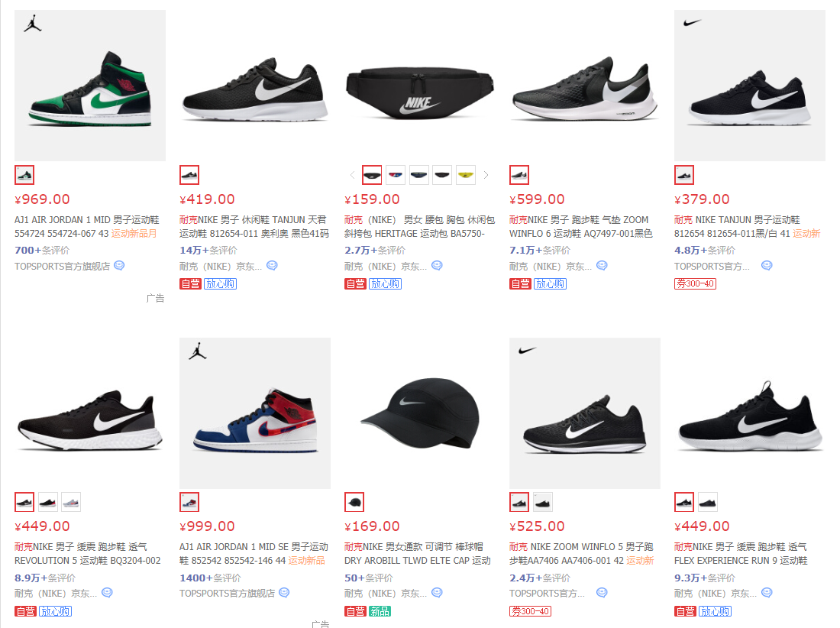Choose second color thumbnail of REVOLUTION 5 shoe
840x628 pixels.
click(x=47, y=502)
